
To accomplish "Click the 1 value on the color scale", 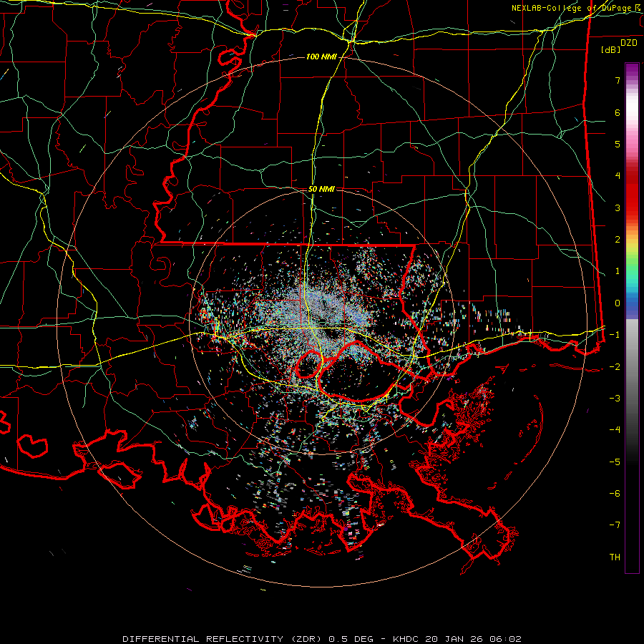I will point(618,271).
